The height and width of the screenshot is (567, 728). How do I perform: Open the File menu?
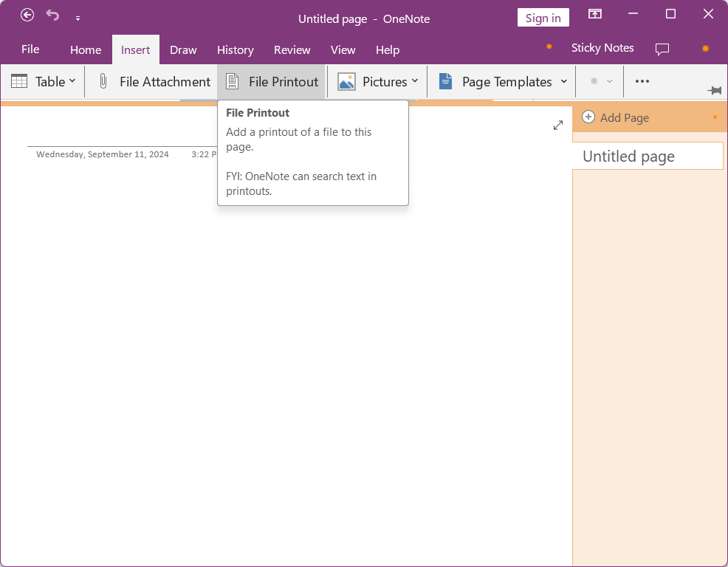click(30, 49)
